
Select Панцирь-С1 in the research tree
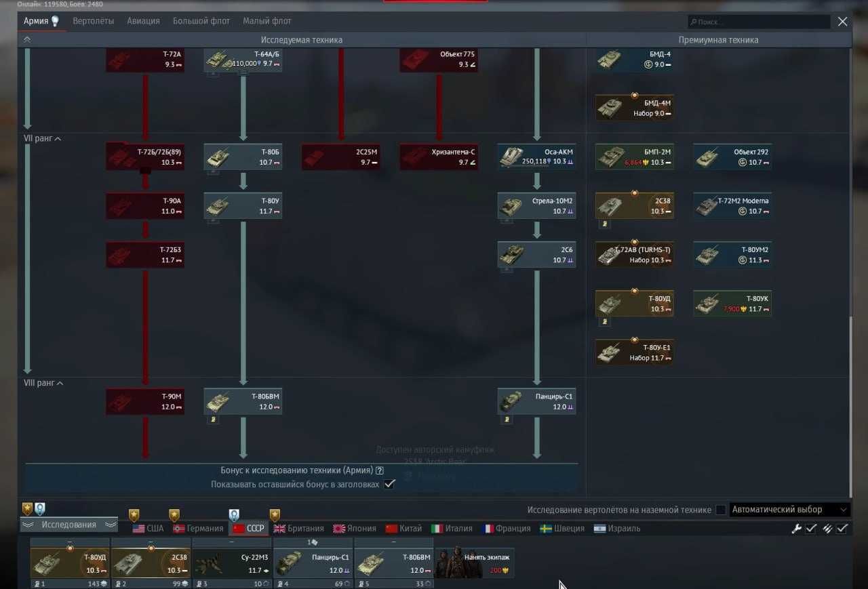click(x=536, y=401)
